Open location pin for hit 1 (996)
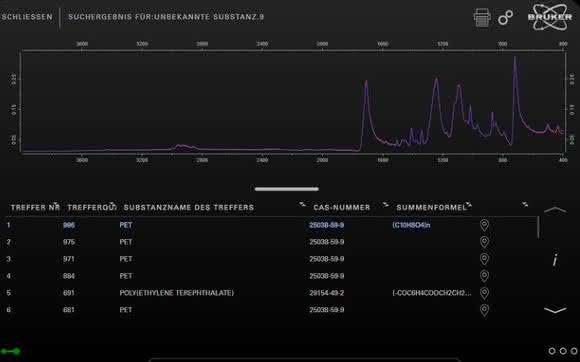Screen dimensions: 580x362 pos(484,225)
